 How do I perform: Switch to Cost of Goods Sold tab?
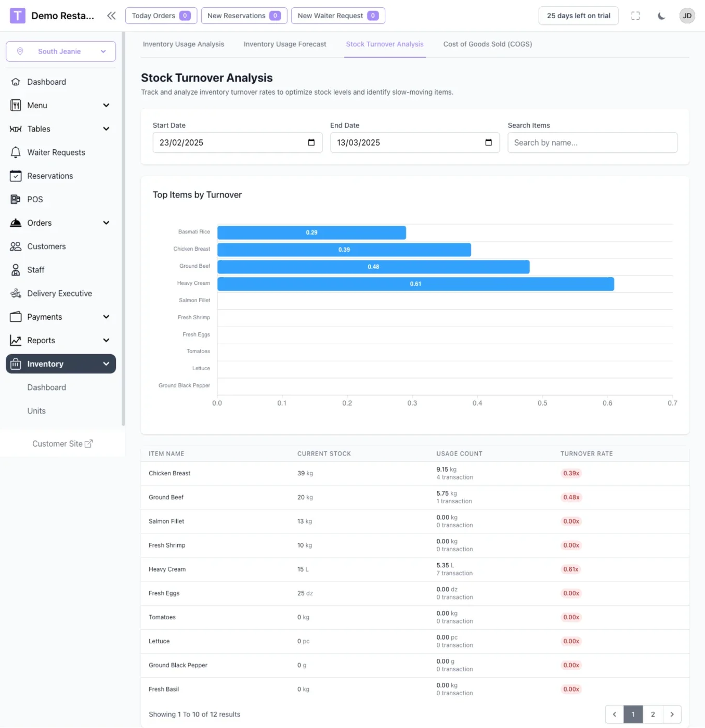coord(488,44)
